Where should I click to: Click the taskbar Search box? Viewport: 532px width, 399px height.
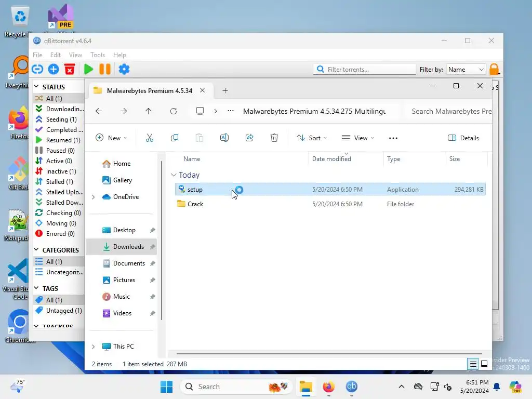coord(236,387)
